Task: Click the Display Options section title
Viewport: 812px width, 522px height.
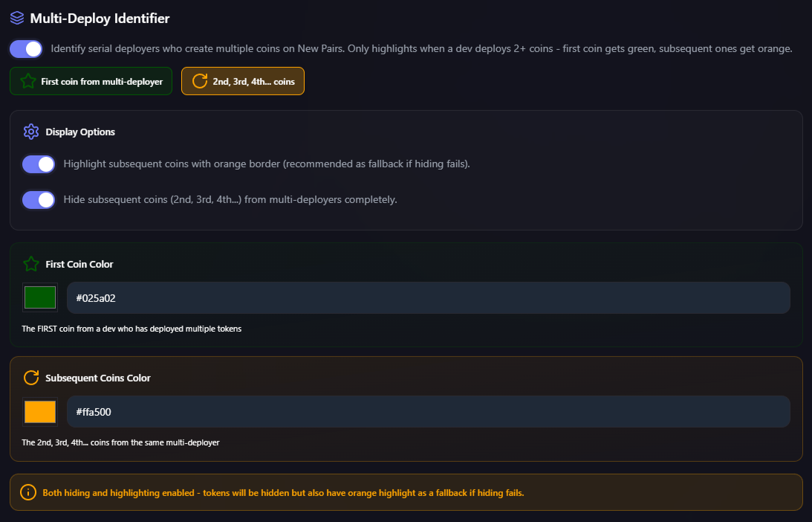Action: 80,132
